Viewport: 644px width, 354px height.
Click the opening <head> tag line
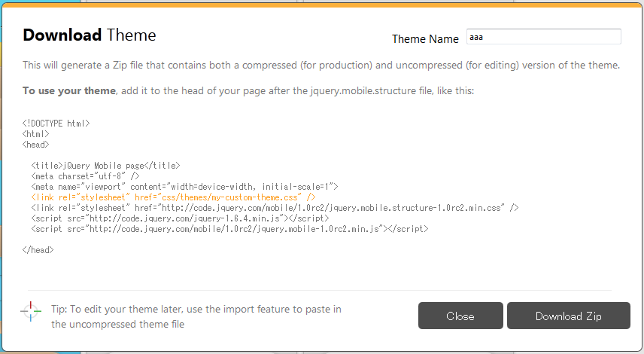(x=36, y=144)
